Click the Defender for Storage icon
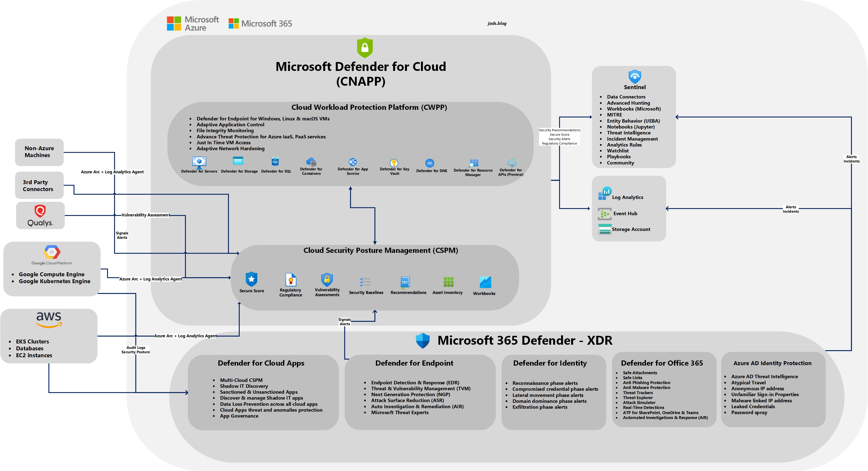868x471 pixels. coord(238,161)
